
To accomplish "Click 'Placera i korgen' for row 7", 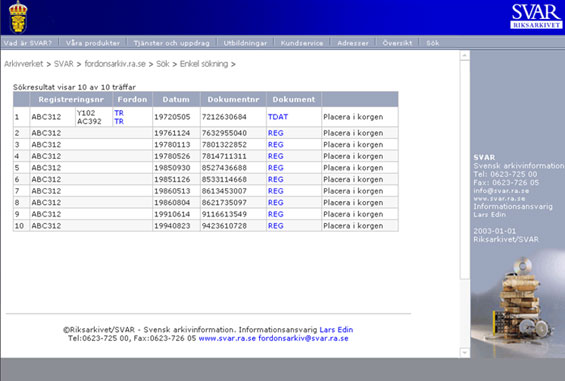I will (x=353, y=191).
